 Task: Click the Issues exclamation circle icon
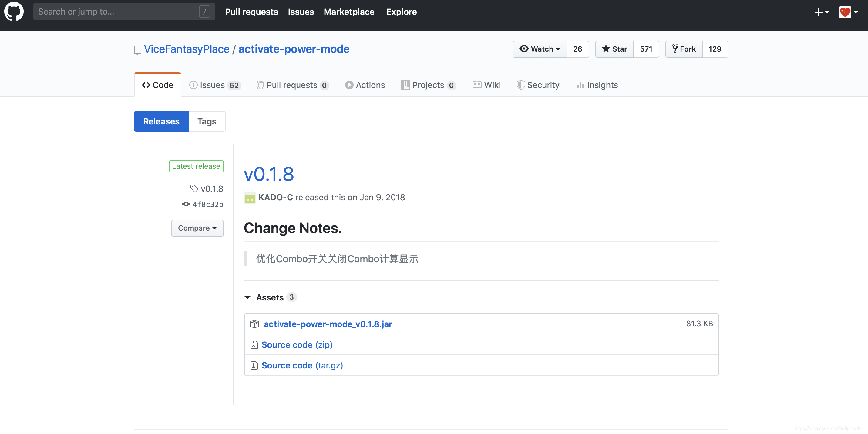coord(193,85)
